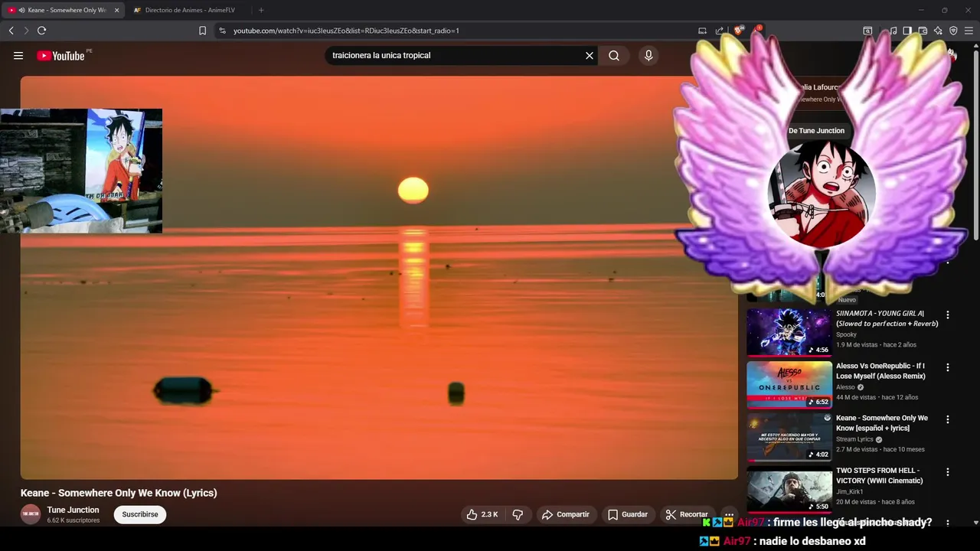Viewport: 980px width, 551px height.
Task: Open more actions ellipsis next to Recortar
Action: (729, 514)
